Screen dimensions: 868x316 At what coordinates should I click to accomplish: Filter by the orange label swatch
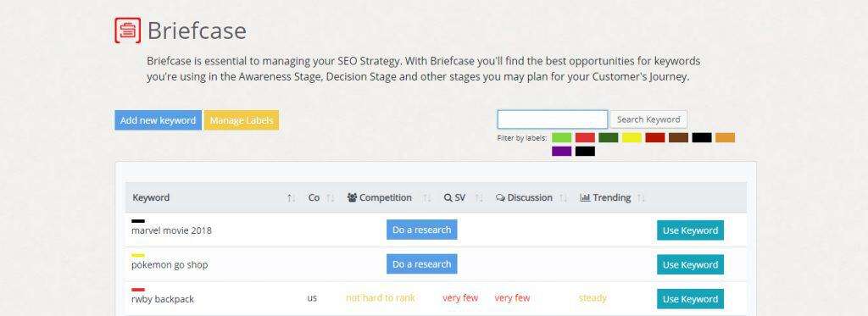point(726,138)
